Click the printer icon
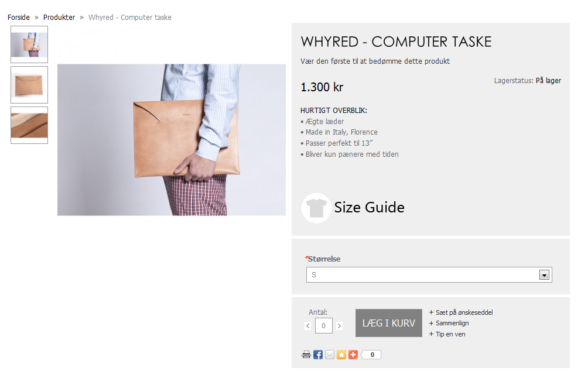 coord(306,355)
